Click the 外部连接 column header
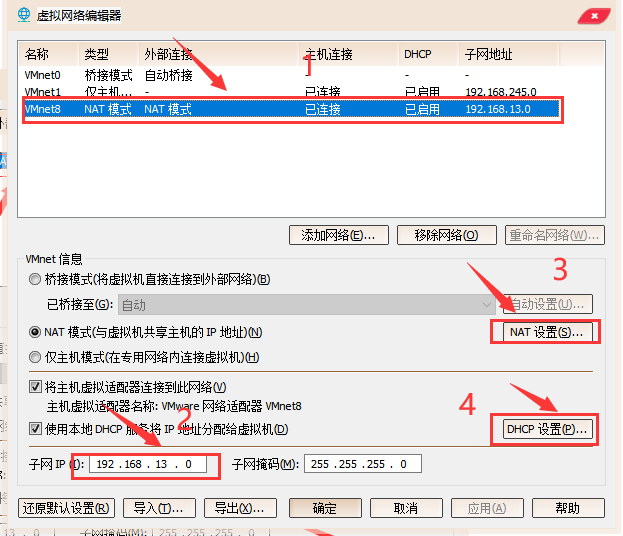The width and height of the screenshot is (623, 536). coord(219,54)
